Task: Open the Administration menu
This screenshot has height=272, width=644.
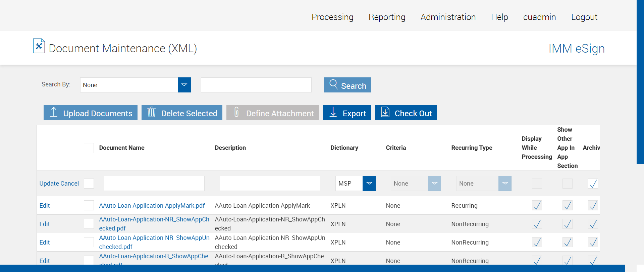Action: [x=448, y=17]
